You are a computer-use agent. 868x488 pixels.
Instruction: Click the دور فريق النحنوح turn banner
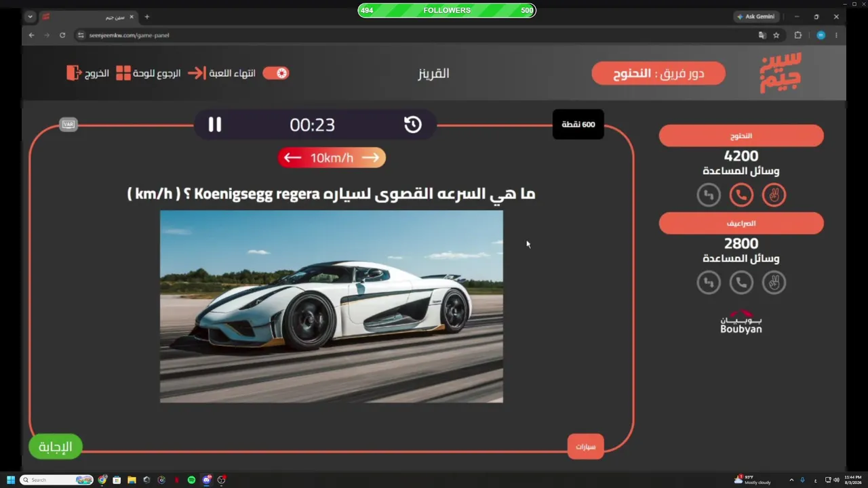coord(658,73)
